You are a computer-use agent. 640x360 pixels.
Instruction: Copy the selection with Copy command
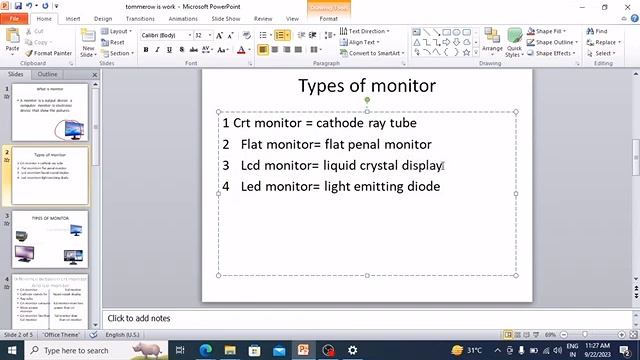coord(38,42)
